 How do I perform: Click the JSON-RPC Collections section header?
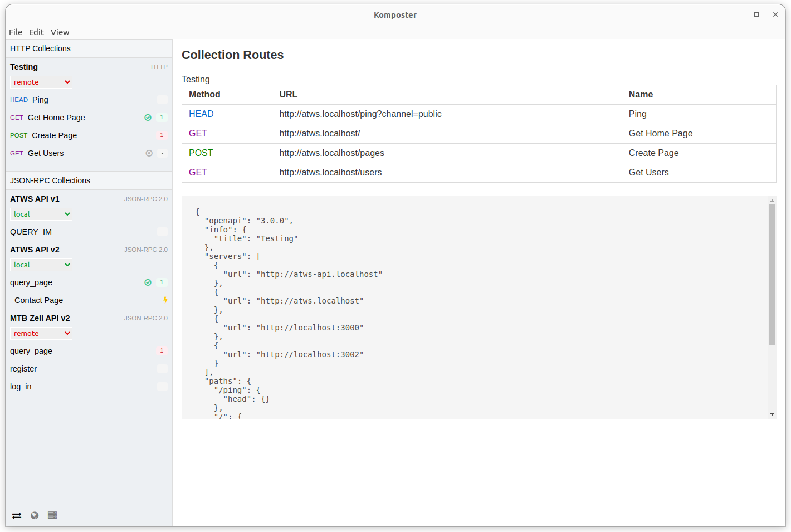tap(89, 180)
